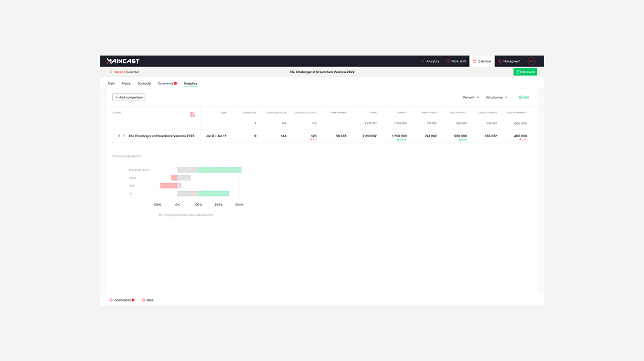Click the Calendar icon in top navigation
This screenshot has width=644, height=361.
[x=475, y=61]
